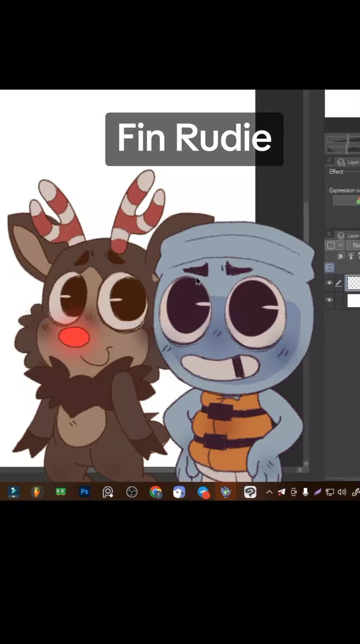This screenshot has height=644, width=360.
Task: Open network settings tray icon
Action: pos(330,492)
